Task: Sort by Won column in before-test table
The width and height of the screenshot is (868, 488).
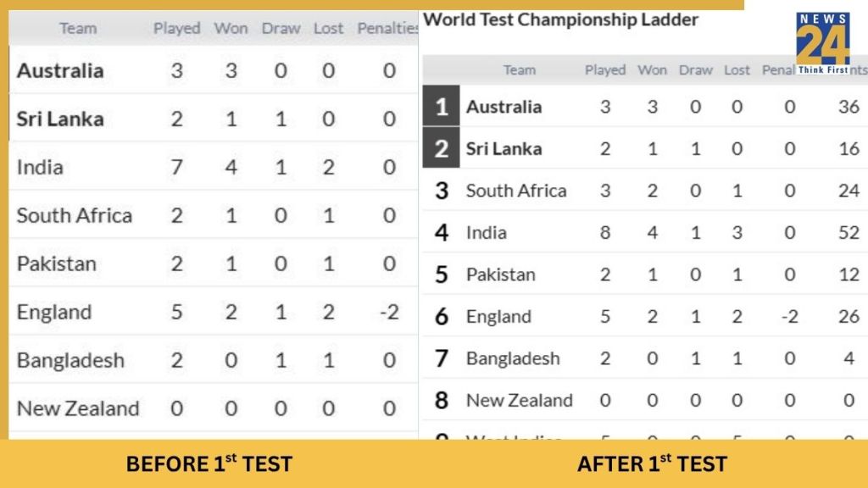Action: (231, 28)
